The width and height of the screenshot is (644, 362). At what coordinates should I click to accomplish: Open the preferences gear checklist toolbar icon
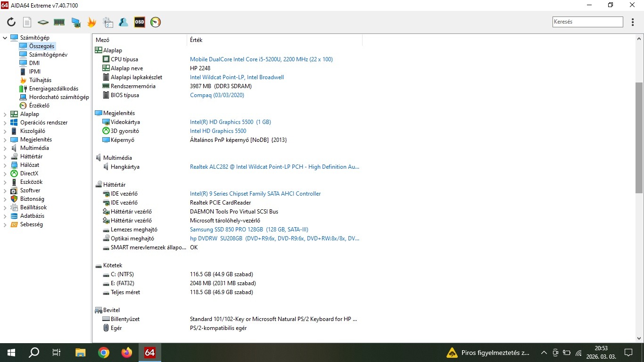click(107, 22)
